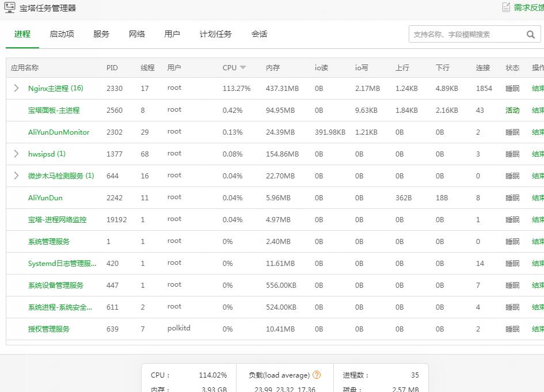Go to the 用户 tab
This screenshot has height=392, width=544.
click(172, 34)
